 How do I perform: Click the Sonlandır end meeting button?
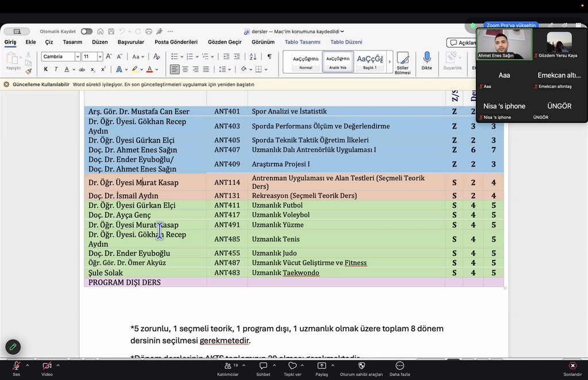tap(572, 369)
